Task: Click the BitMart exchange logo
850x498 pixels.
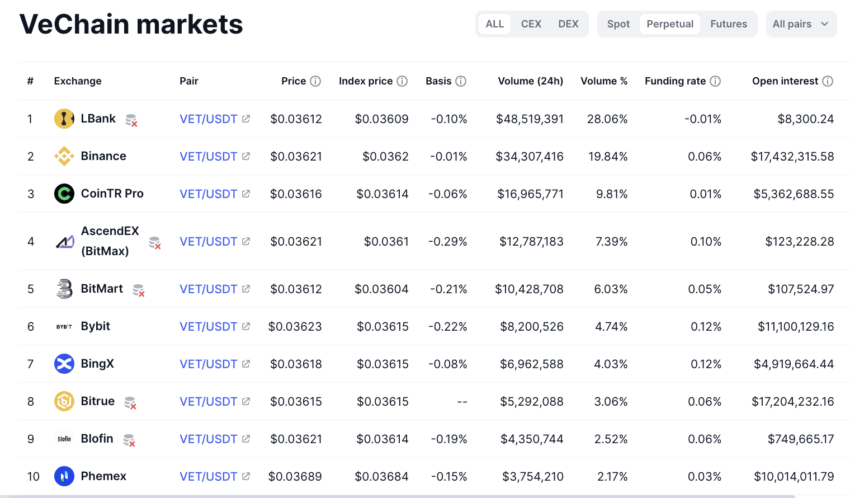Action: 64,289
